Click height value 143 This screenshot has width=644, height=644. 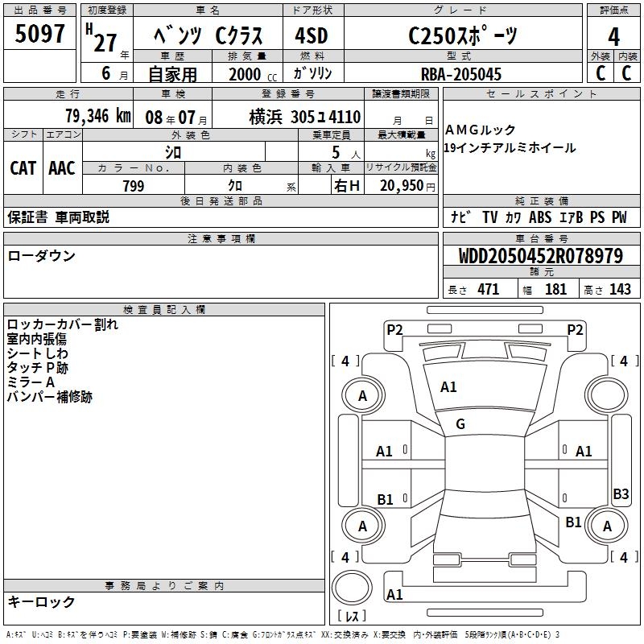pos(620,289)
